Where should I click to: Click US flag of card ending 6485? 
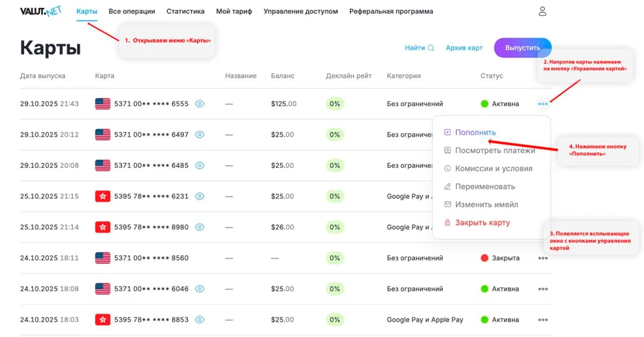coord(103,165)
